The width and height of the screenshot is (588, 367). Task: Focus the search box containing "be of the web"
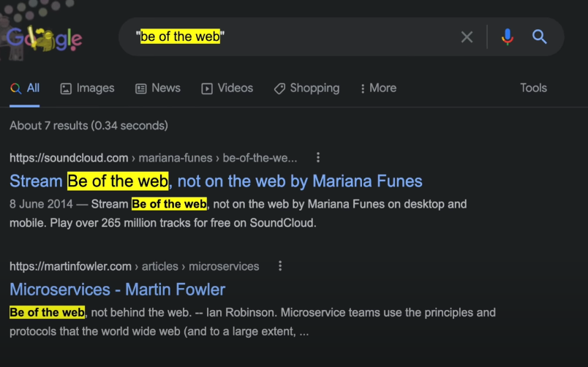[x=293, y=37]
